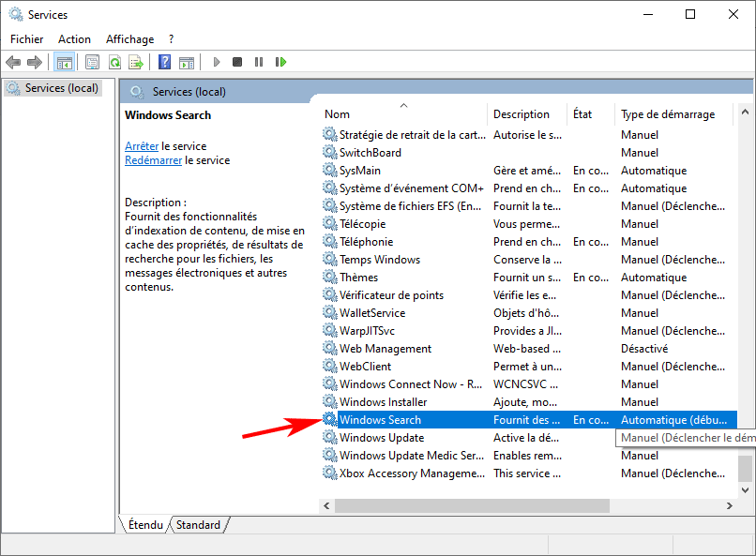Viewport: 756px width, 556px height.
Task: Click the gear icon of Télécopie
Action: click(330, 223)
